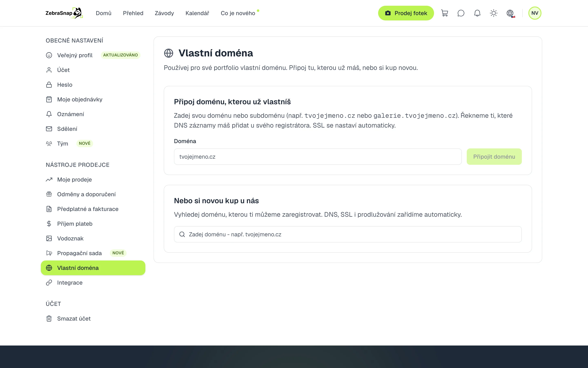Click the search magnifier icon
This screenshot has width=588, height=368.
click(x=182, y=234)
